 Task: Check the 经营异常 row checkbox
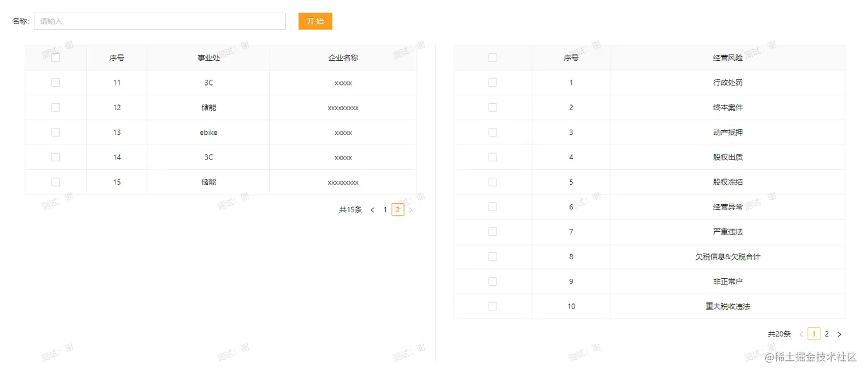(x=493, y=207)
